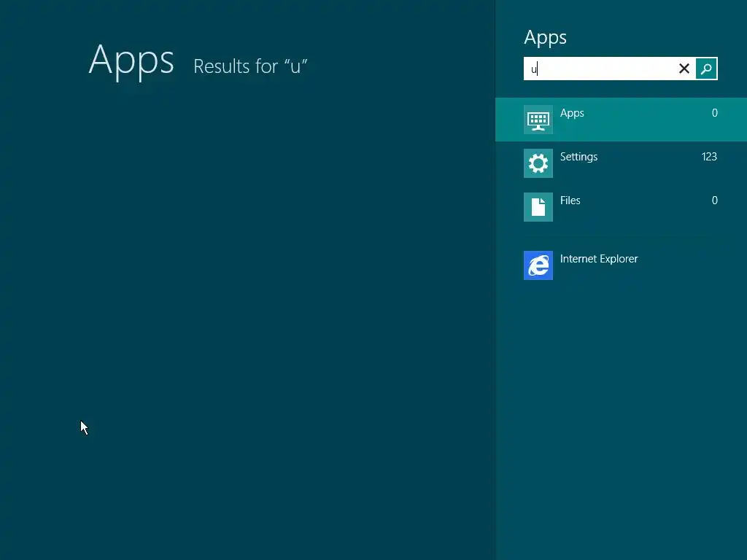Search within Internet Explorer label

click(599, 259)
